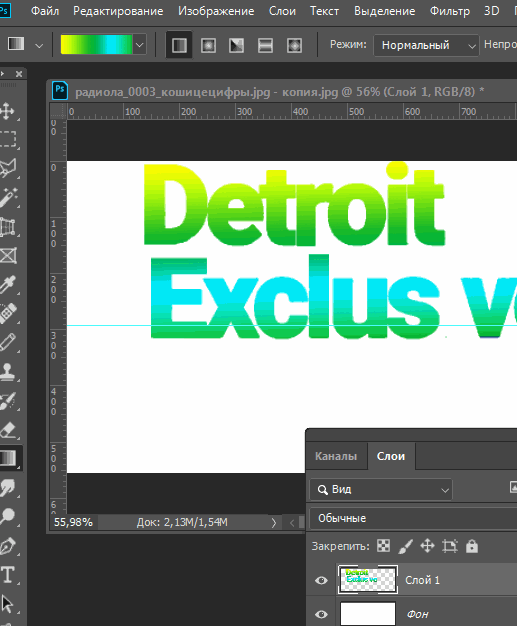This screenshot has width=517, height=626.
Task: Click gradient preview swatch to edit
Action: coord(97,44)
